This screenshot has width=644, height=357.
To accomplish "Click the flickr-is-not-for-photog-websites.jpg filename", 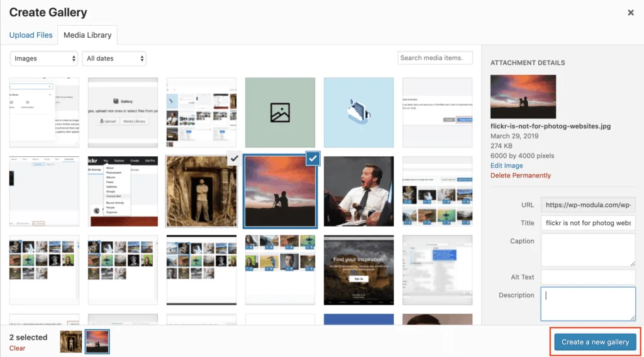I will (550, 127).
